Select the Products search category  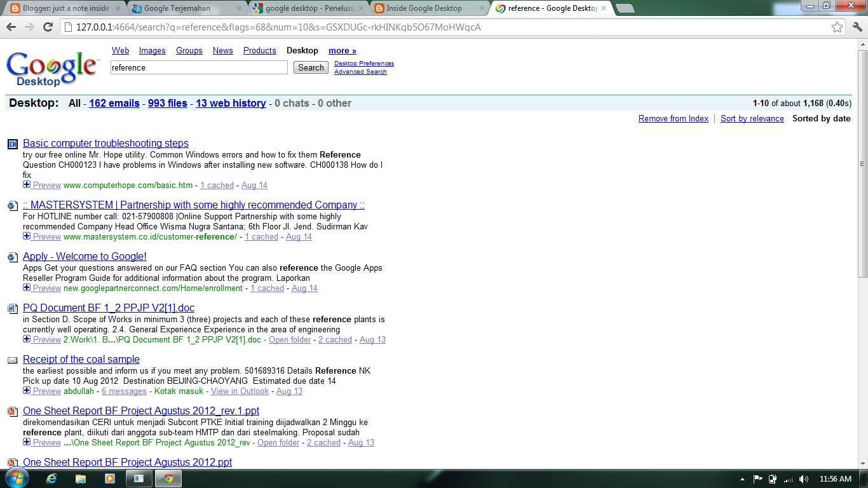point(260,51)
